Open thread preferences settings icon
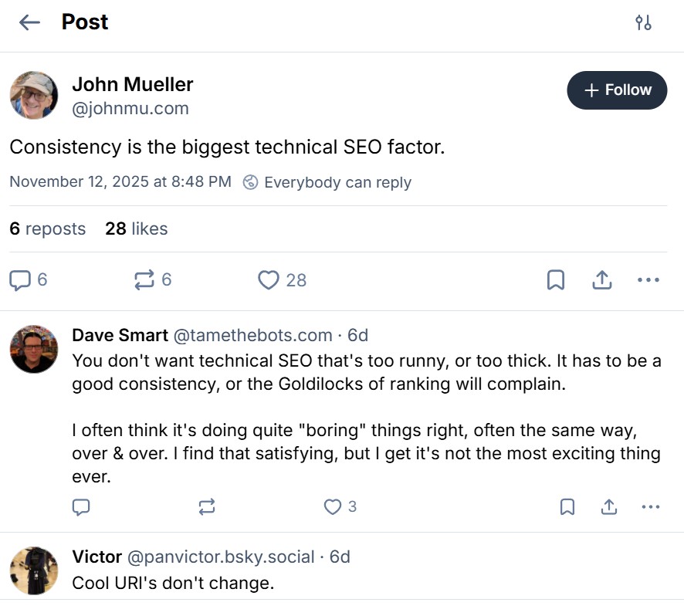684x616 pixels. pyautogui.click(x=643, y=22)
